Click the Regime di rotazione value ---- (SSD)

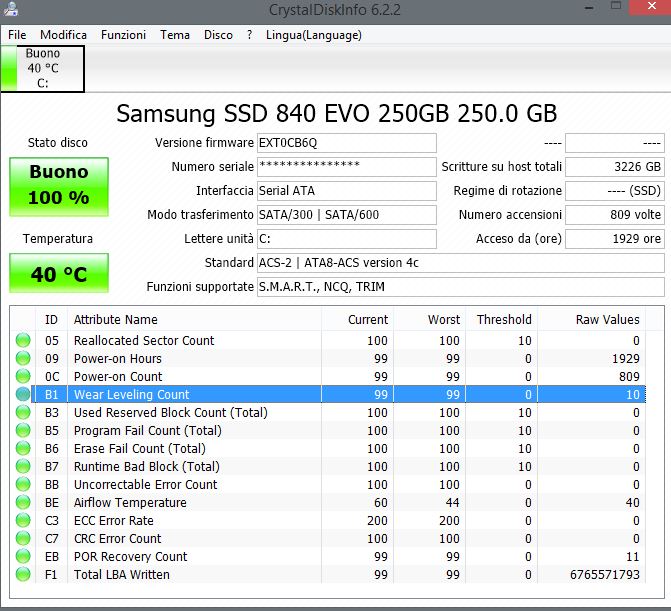(615, 191)
